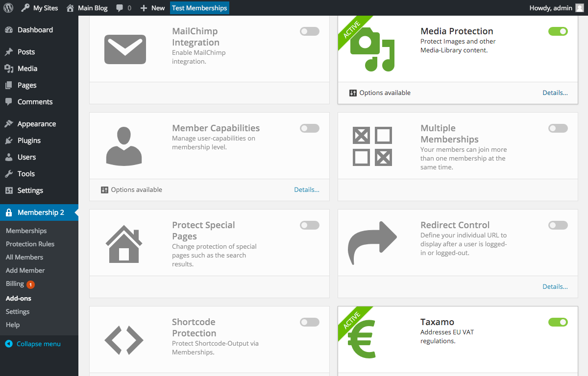
Task: Click the Plugins plug icon
Action: pyautogui.click(x=9, y=141)
